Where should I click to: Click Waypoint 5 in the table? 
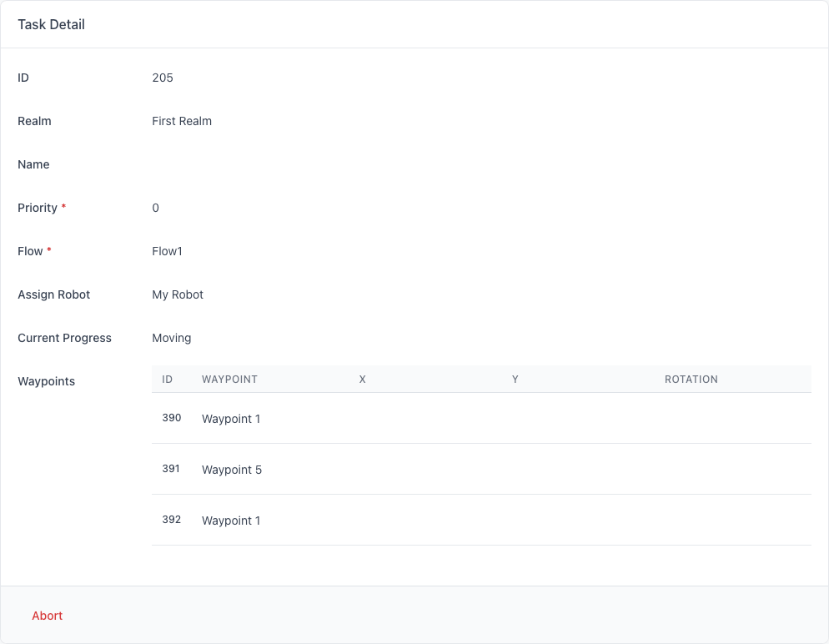coord(232,470)
